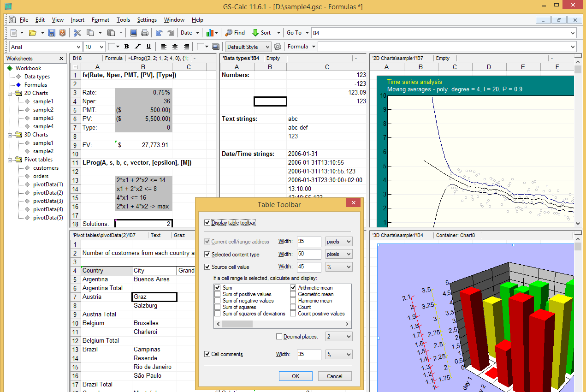The width and height of the screenshot is (586, 392).
Task: Toggle Italic formatting
Action: click(x=137, y=47)
